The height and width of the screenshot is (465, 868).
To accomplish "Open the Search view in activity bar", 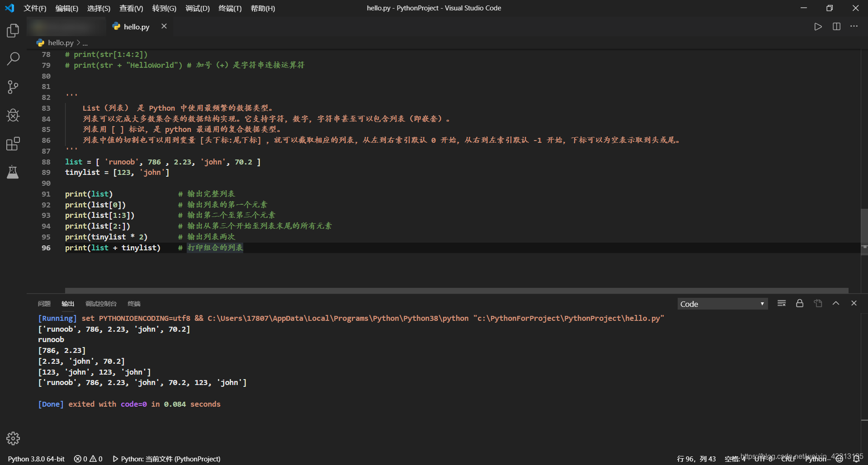I will [x=13, y=58].
